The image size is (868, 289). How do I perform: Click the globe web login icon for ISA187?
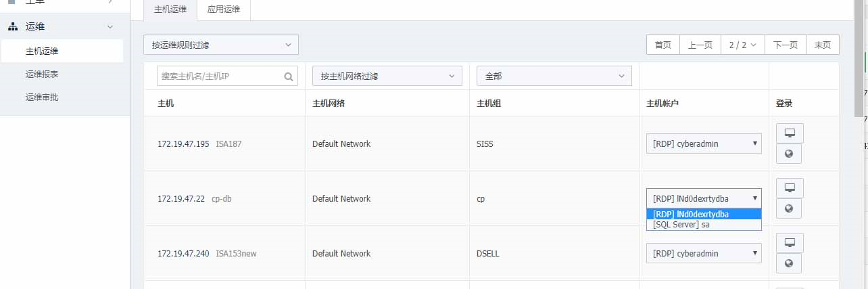[789, 154]
